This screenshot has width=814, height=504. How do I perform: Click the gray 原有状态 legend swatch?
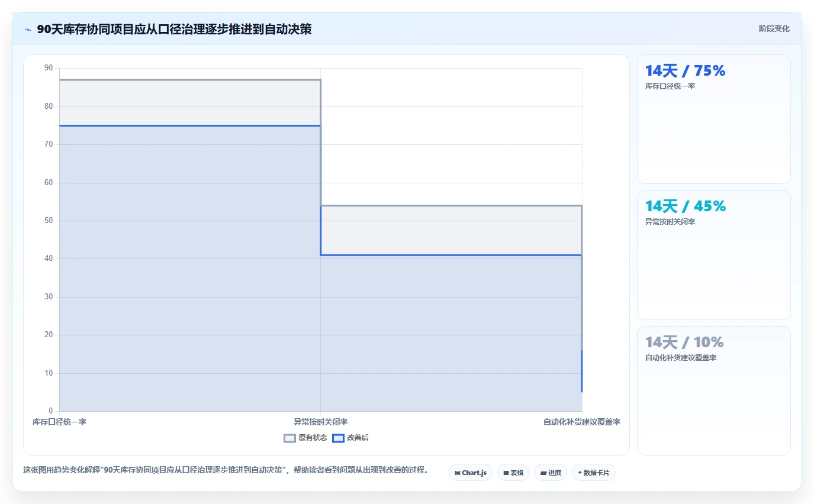pyautogui.click(x=289, y=438)
